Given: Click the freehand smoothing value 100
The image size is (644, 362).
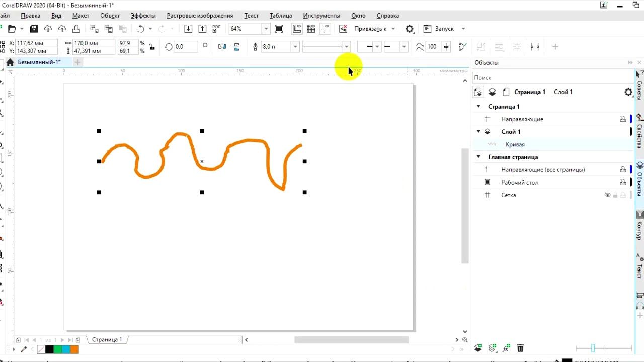Looking at the screenshot, I should click(x=433, y=47).
